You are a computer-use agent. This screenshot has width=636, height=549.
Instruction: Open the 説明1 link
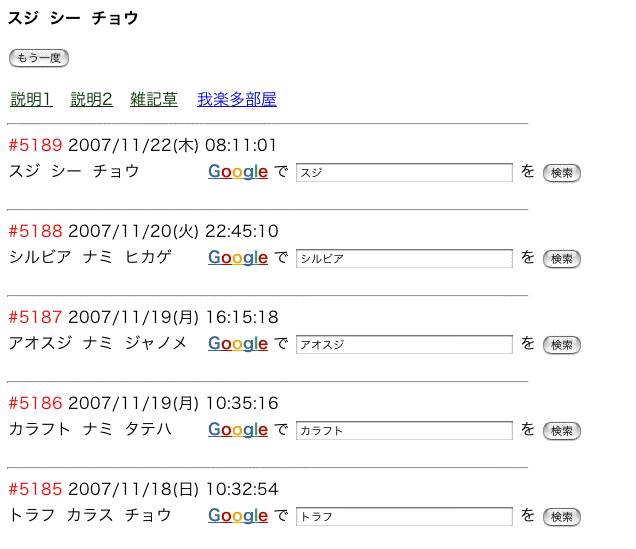[31, 99]
